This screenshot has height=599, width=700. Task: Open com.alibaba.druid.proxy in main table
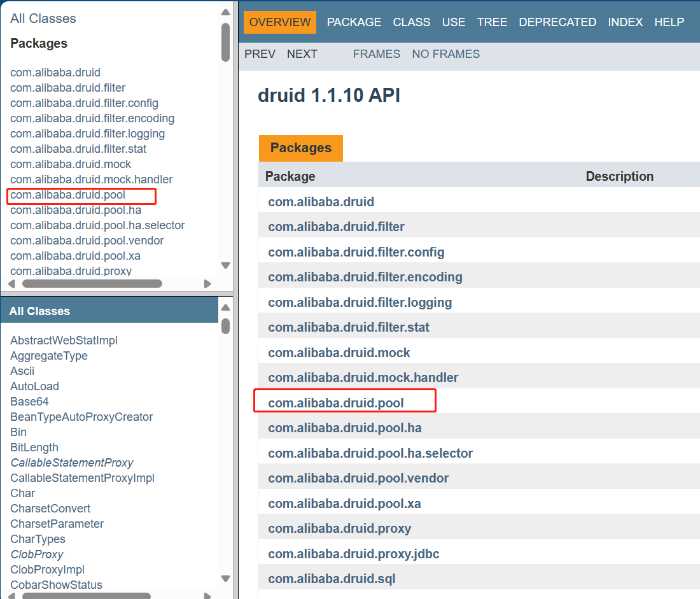pyautogui.click(x=339, y=528)
